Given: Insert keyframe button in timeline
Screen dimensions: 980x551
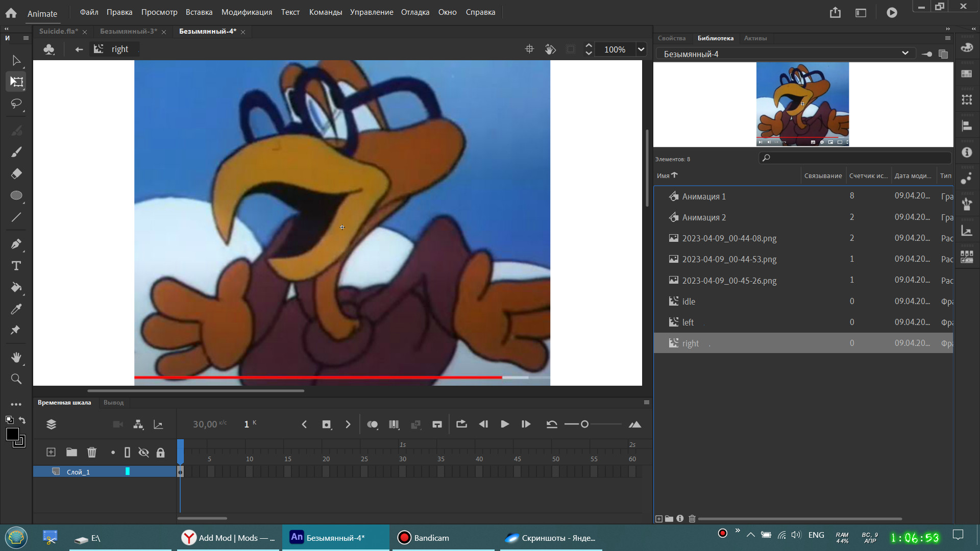Looking at the screenshot, I should click(327, 424).
